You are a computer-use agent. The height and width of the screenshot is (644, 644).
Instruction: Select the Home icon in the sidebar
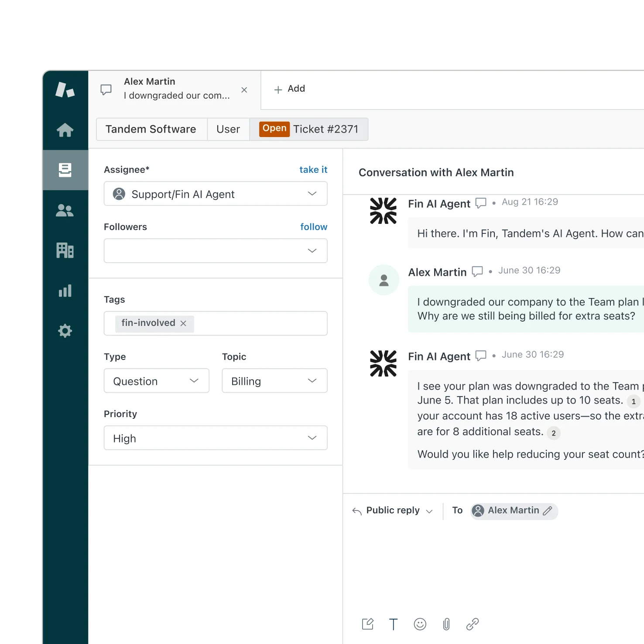65,130
